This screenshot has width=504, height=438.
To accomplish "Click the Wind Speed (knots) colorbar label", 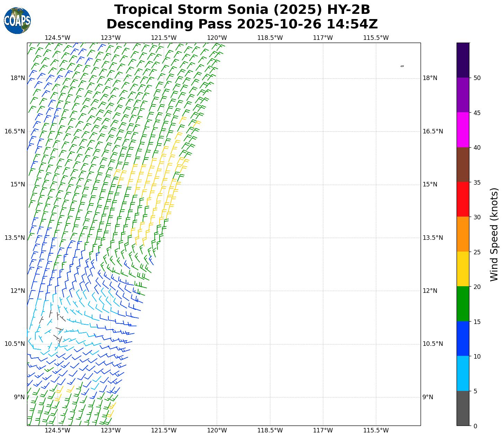I will pyautogui.click(x=494, y=235).
